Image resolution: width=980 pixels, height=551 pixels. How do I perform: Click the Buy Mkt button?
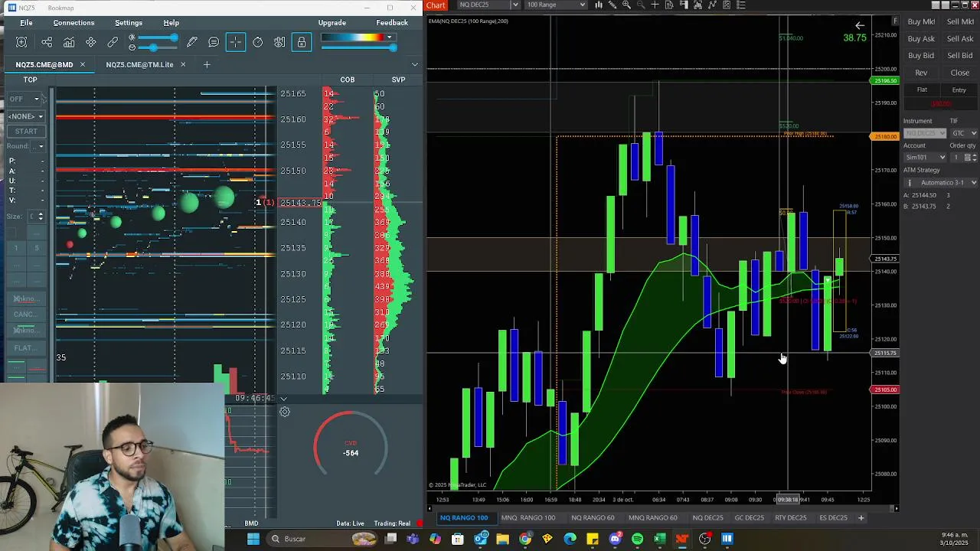point(921,21)
